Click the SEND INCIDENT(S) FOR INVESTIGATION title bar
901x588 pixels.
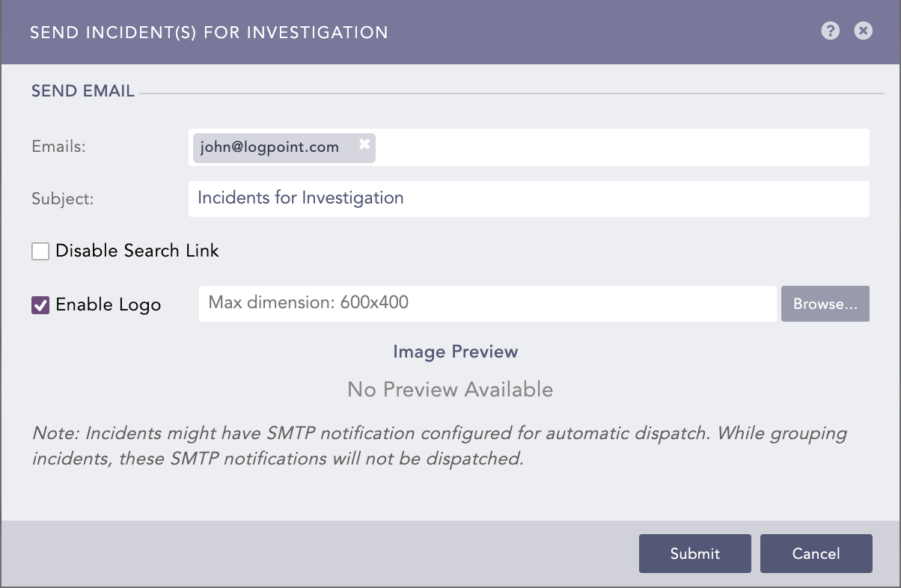209,32
